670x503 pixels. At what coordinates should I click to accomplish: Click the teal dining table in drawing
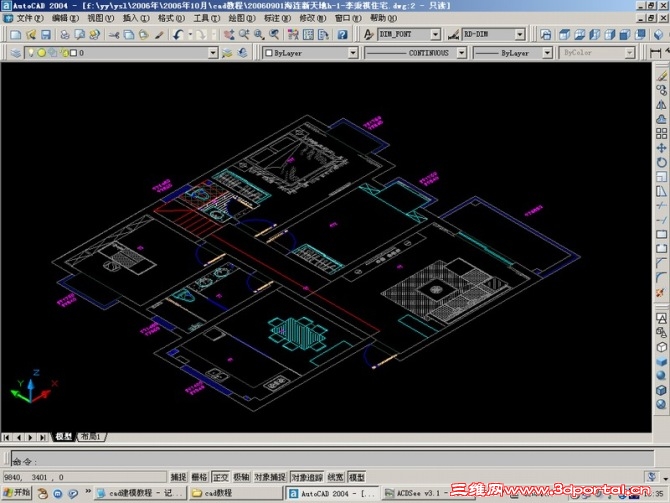pos(298,334)
